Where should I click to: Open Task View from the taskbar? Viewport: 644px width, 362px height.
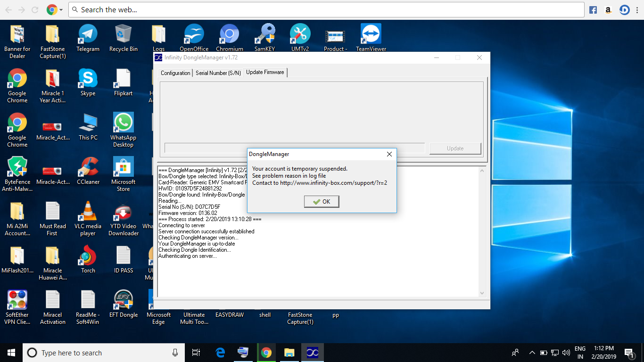(x=196, y=353)
